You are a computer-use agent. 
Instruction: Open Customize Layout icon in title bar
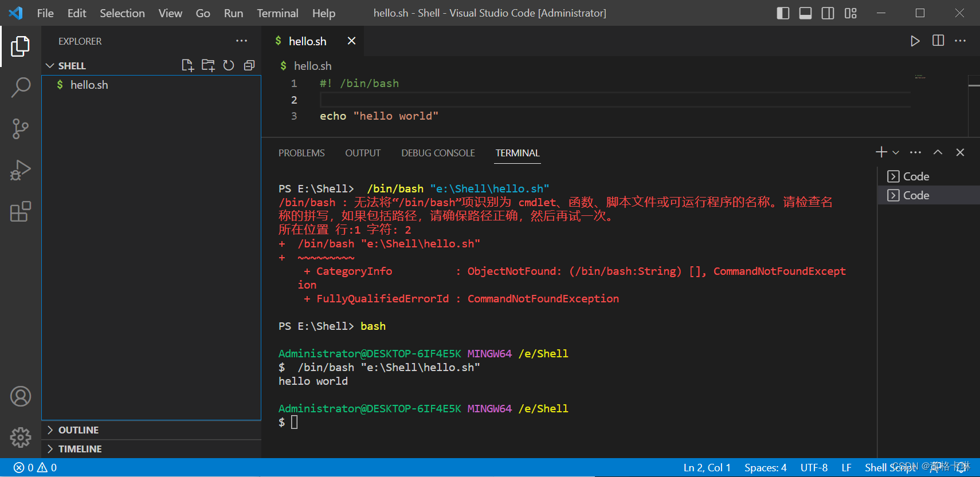click(850, 13)
